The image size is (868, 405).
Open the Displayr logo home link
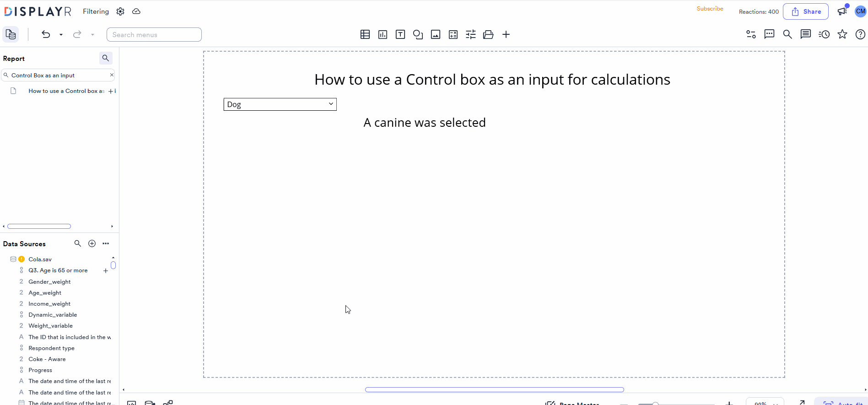click(x=38, y=11)
